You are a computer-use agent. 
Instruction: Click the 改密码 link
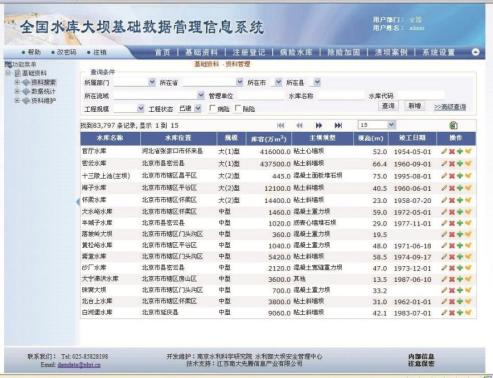[x=66, y=52]
